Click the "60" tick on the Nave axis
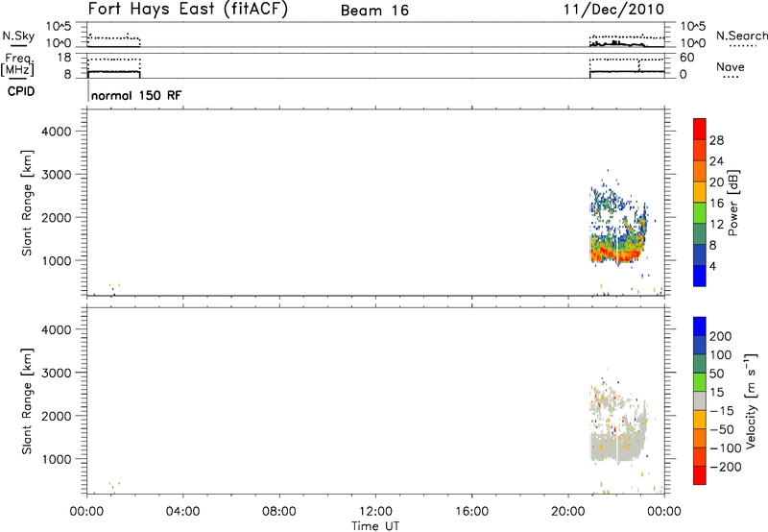The width and height of the screenshot is (768, 532). pos(687,58)
